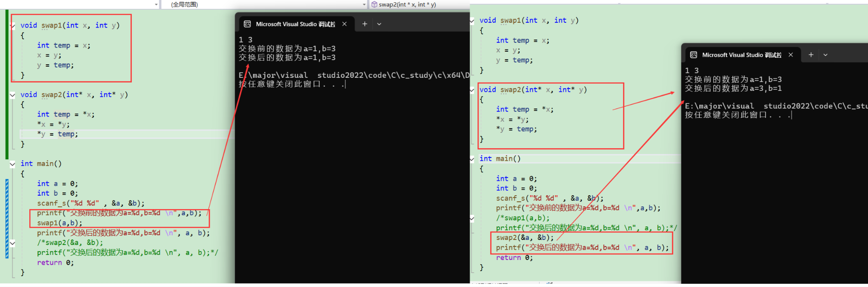Open the leftmost project dropdown arrow in the navigation bar
The image size is (868, 287).
pos(156,4)
